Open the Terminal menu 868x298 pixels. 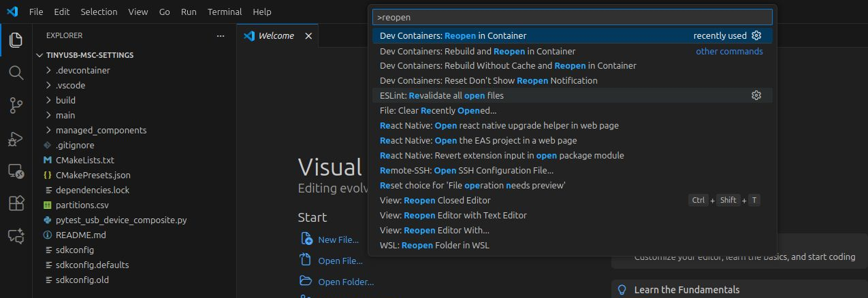[x=225, y=12]
